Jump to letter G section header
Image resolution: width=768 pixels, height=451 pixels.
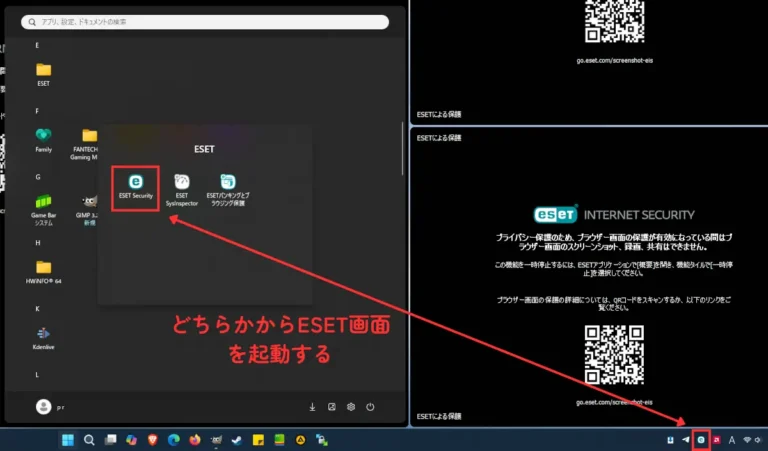[37, 177]
